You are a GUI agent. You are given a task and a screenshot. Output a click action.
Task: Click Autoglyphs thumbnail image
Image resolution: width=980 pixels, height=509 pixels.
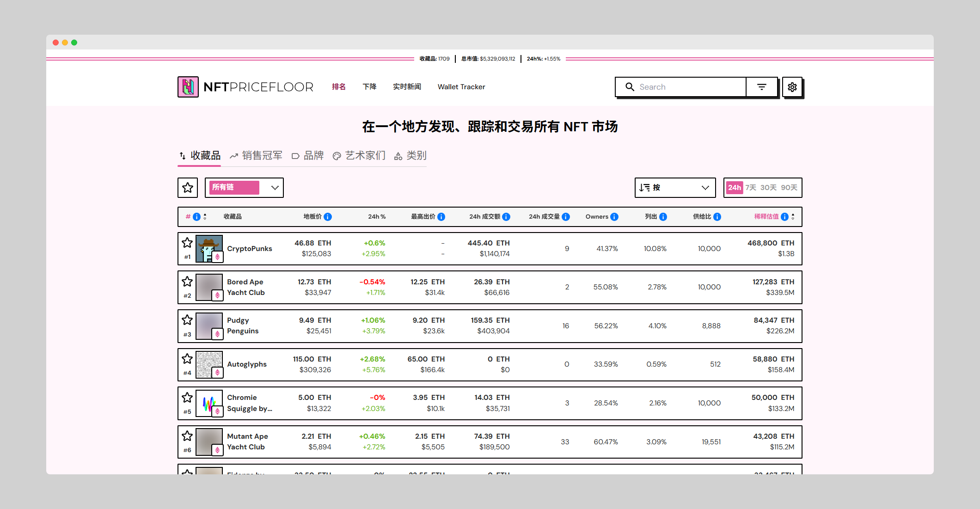(209, 364)
